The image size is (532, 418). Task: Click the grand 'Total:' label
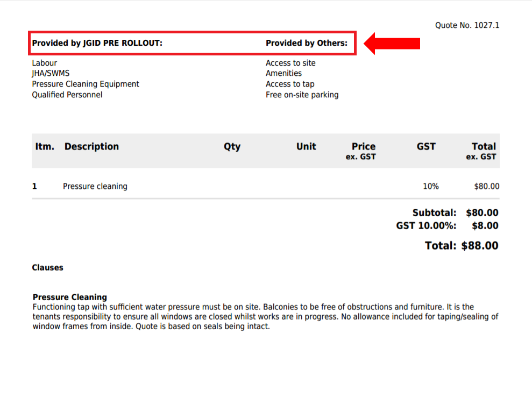441,246
